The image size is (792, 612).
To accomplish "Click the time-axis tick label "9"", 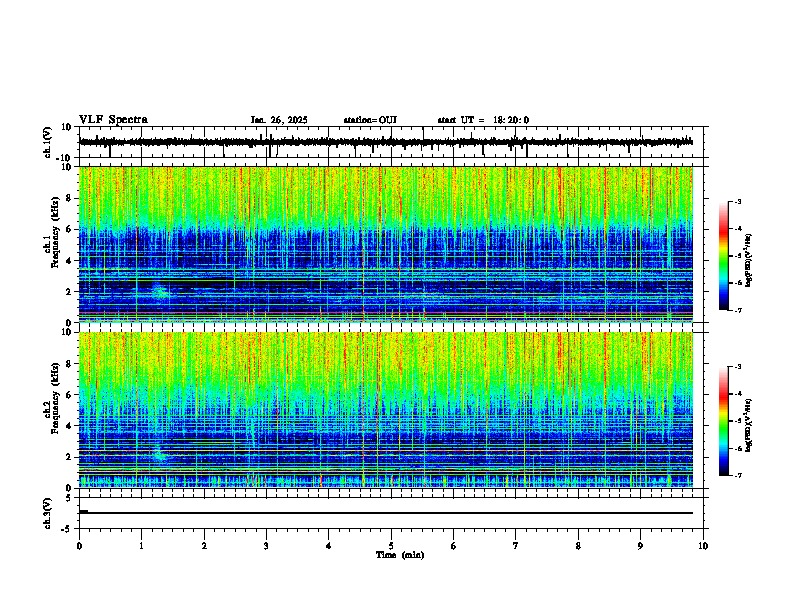I will click(x=640, y=545).
